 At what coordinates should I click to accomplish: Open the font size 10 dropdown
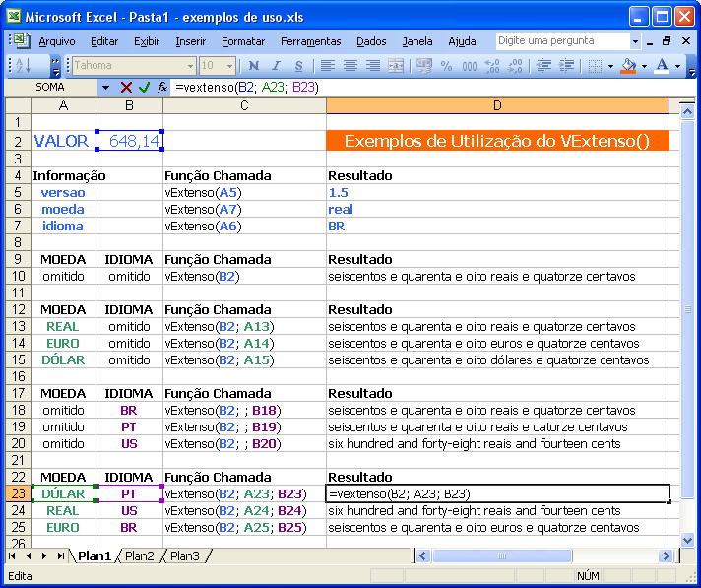pyautogui.click(x=229, y=66)
